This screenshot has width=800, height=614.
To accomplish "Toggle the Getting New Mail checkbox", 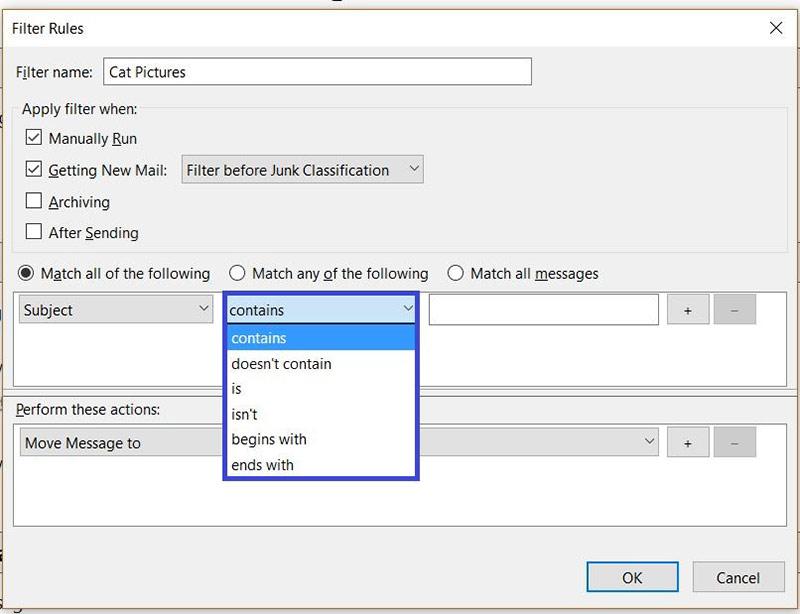I will [34, 170].
